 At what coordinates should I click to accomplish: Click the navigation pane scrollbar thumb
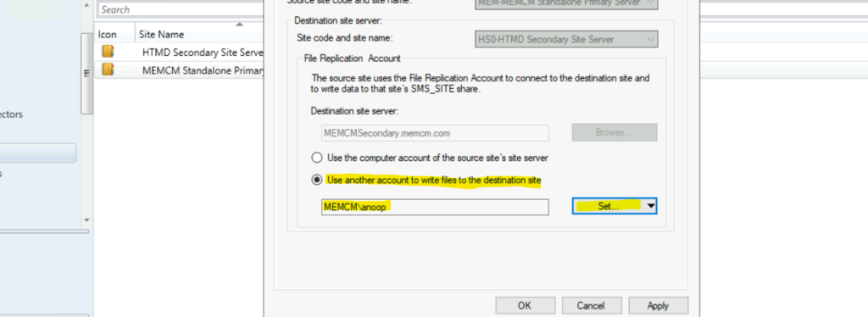point(86,73)
